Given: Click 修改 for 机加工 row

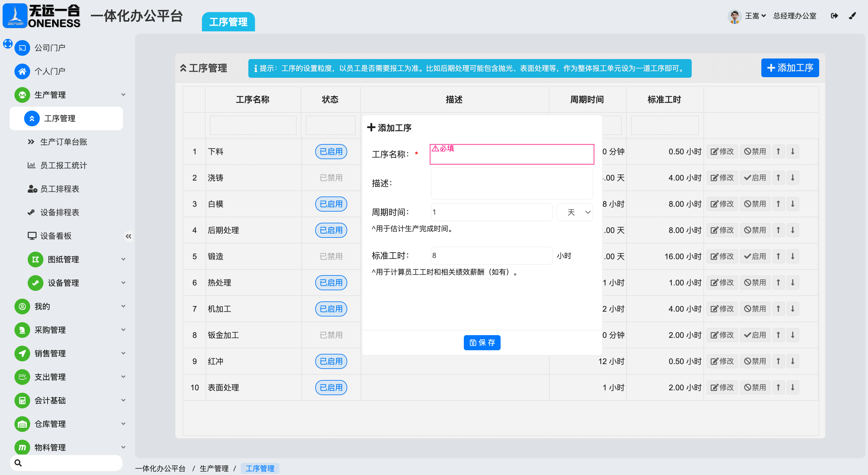Looking at the screenshot, I should tap(722, 309).
